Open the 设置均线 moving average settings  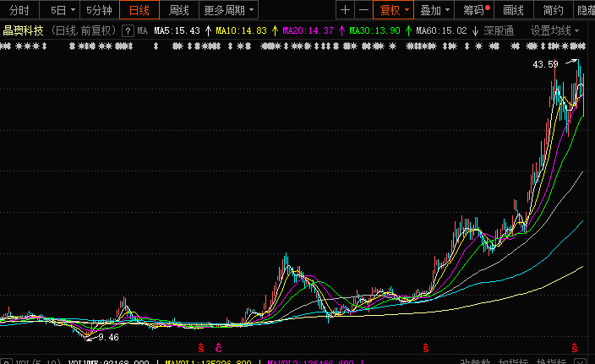554,30
